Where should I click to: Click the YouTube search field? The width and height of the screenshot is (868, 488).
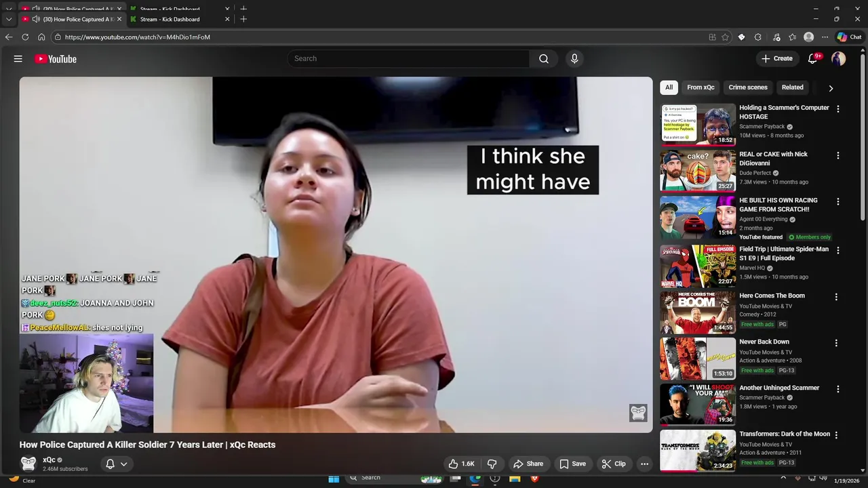[x=409, y=59]
